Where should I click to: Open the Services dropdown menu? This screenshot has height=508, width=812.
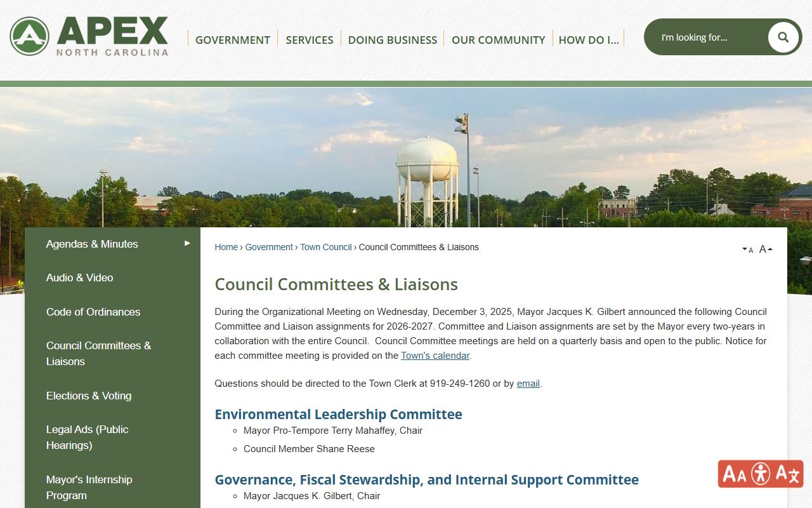[309, 39]
